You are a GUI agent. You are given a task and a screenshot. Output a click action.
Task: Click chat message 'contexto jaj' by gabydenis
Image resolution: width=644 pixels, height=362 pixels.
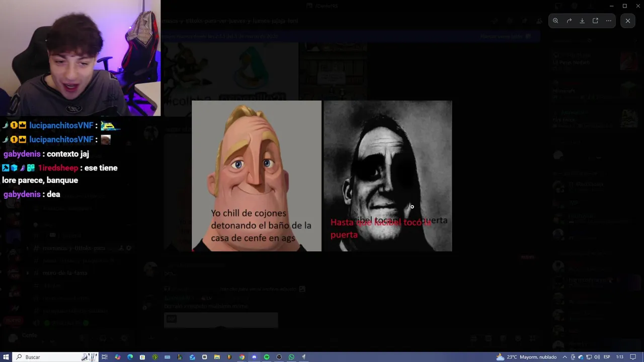[x=68, y=154]
